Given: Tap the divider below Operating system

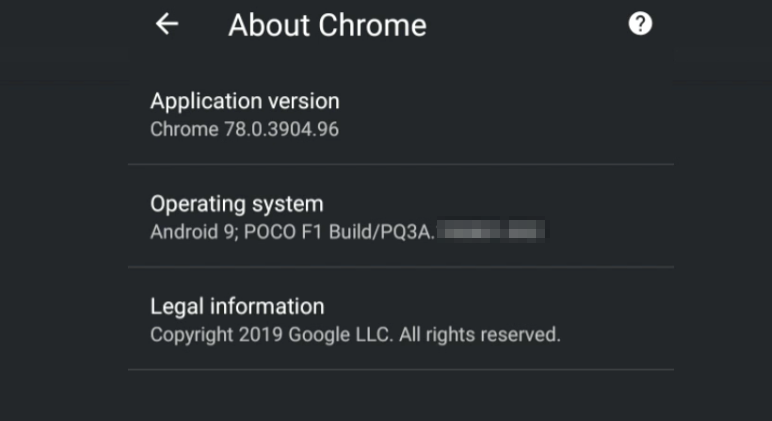Looking at the screenshot, I should coord(400,267).
